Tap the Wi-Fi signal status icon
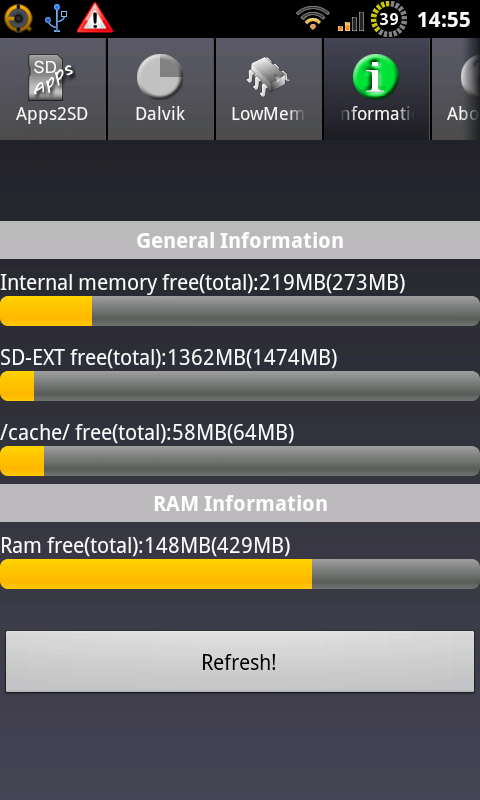 tap(313, 19)
